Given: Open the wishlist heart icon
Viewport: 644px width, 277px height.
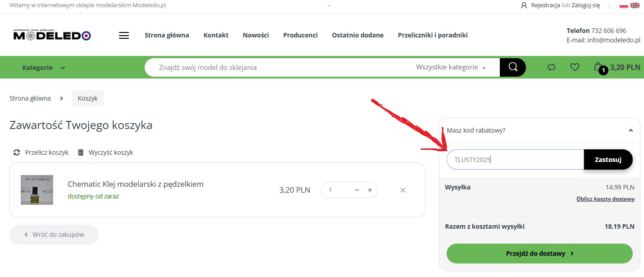Looking at the screenshot, I should [x=575, y=67].
